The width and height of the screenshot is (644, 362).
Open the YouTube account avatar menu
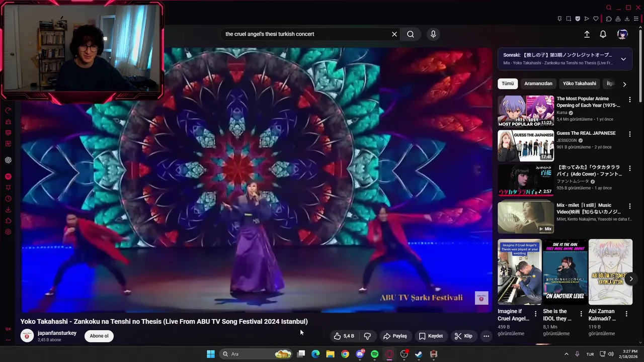622,34
